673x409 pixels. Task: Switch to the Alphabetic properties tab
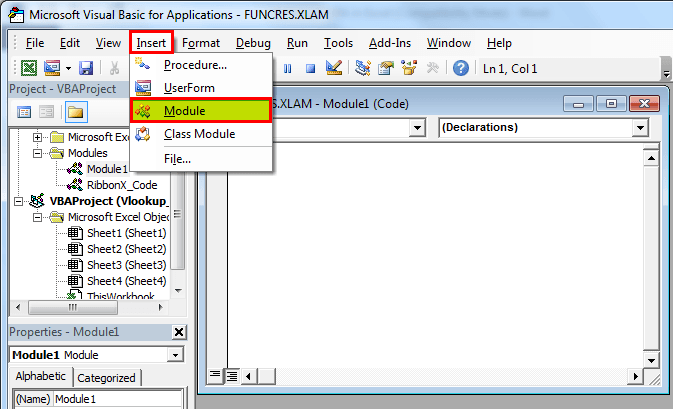41,376
